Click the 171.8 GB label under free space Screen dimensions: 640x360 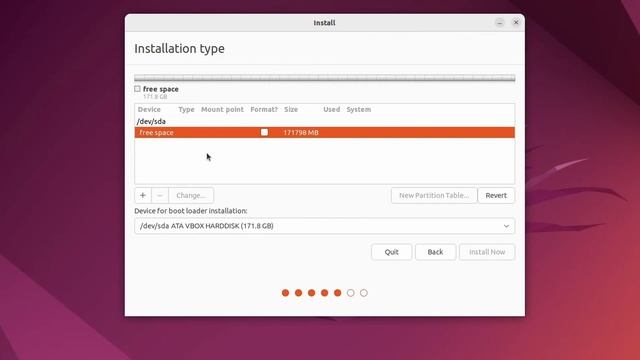coord(156,97)
